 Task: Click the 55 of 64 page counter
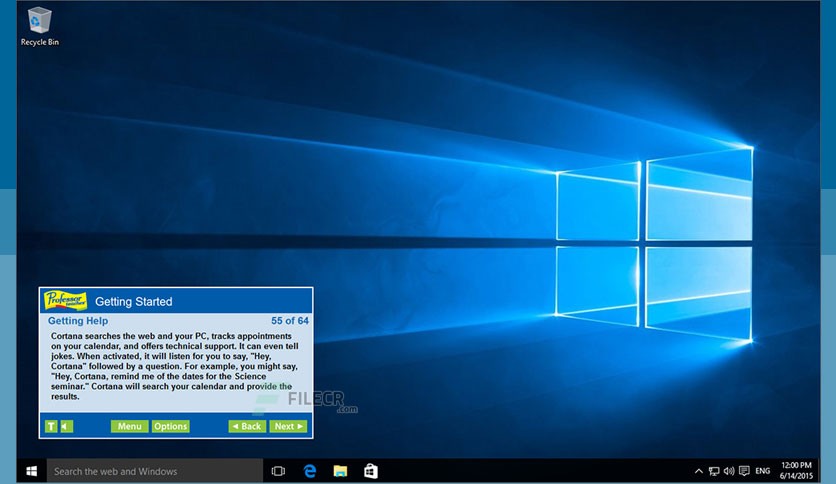tap(290, 321)
